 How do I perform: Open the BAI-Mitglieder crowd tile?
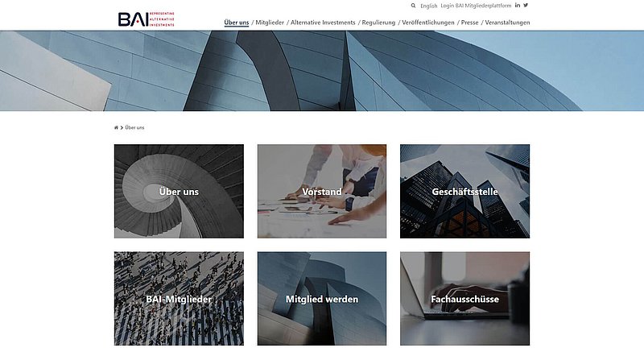[x=179, y=299]
